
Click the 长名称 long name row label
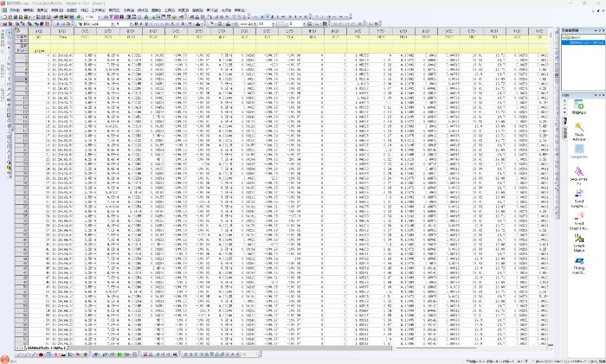22,36
